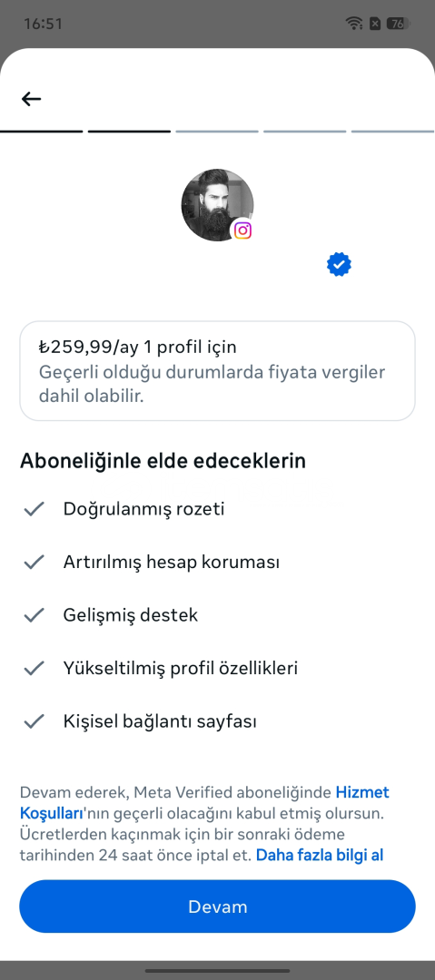The image size is (435, 980).
Task: Tap the last progress step segment
Action: 392,132
